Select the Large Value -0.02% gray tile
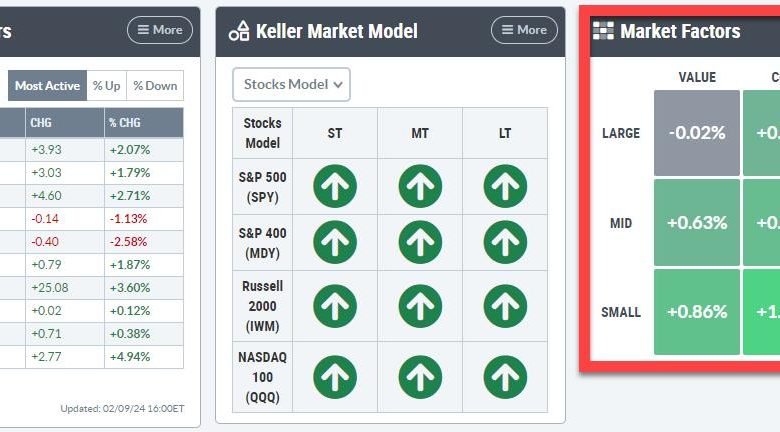 [697, 133]
